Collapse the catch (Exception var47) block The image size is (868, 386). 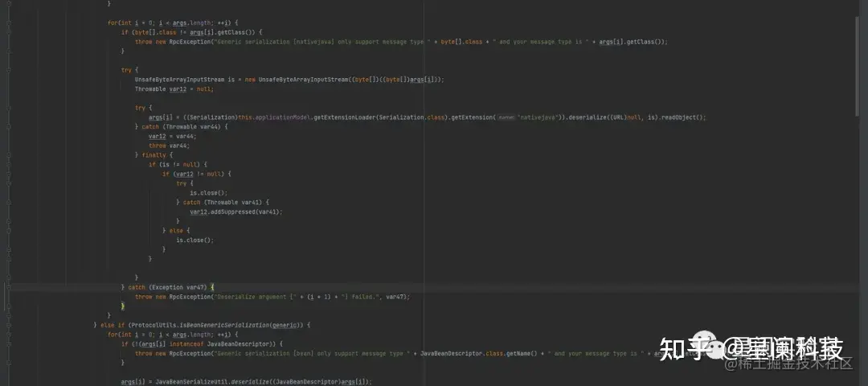(x=8, y=287)
